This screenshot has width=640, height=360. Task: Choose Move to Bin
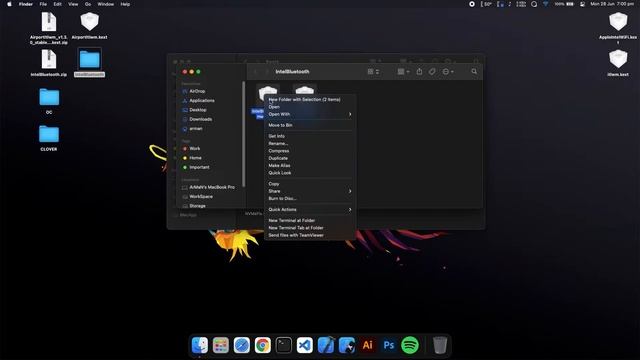click(310, 125)
